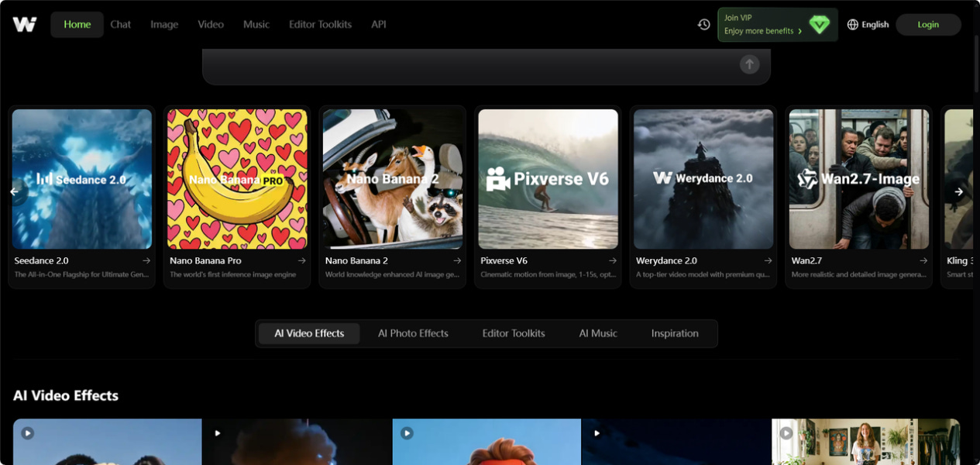Open the Music menu item
The width and height of the screenshot is (980, 465).
pos(256,25)
